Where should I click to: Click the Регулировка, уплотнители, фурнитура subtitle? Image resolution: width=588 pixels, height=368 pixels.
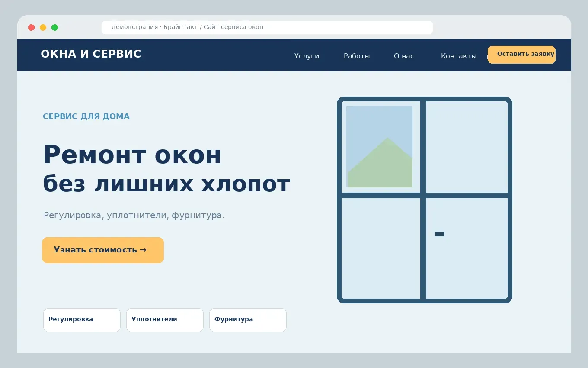pos(134,215)
